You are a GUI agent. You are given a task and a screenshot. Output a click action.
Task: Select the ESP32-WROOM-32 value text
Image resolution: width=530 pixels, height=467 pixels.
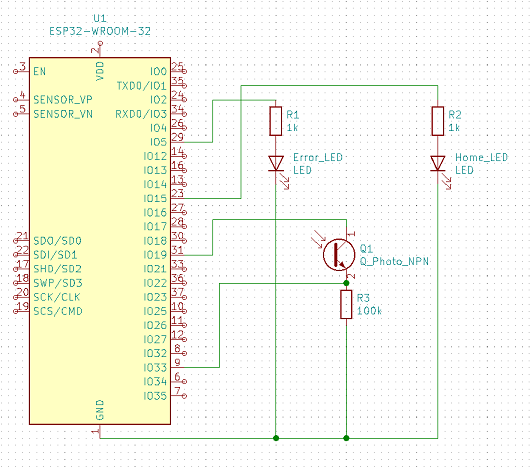[100, 31]
